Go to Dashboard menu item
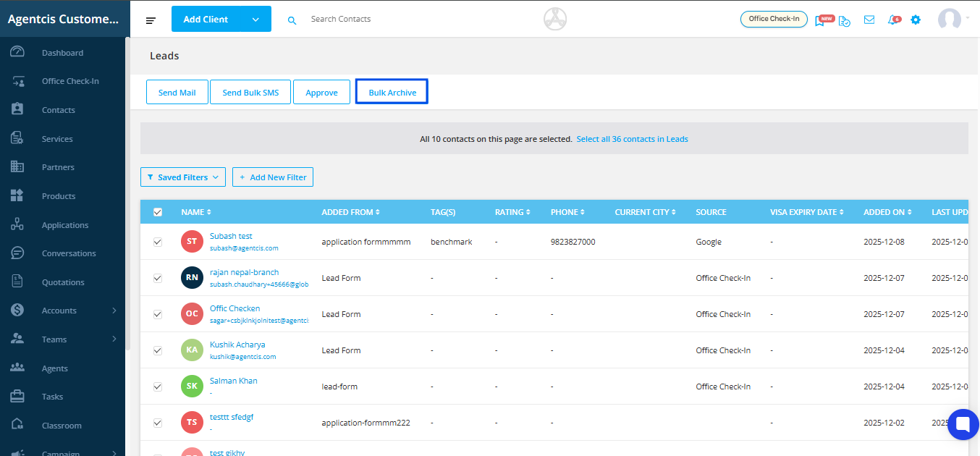The image size is (980, 456). [62, 53]
